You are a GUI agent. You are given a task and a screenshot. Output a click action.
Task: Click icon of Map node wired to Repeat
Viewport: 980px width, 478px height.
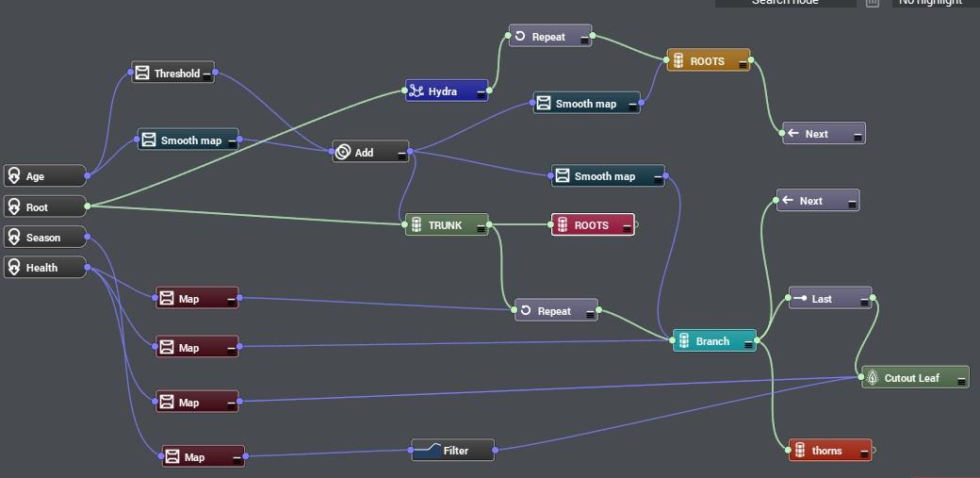[166, 299]
